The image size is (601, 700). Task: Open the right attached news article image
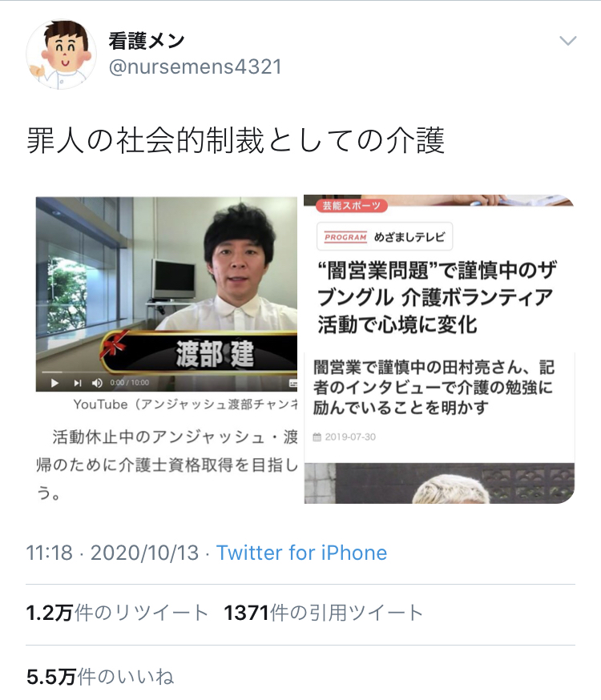pos(439,349)
